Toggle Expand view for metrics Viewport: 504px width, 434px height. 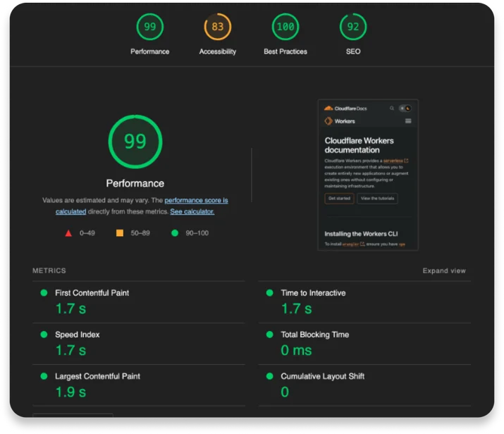(x=444, y=271)
